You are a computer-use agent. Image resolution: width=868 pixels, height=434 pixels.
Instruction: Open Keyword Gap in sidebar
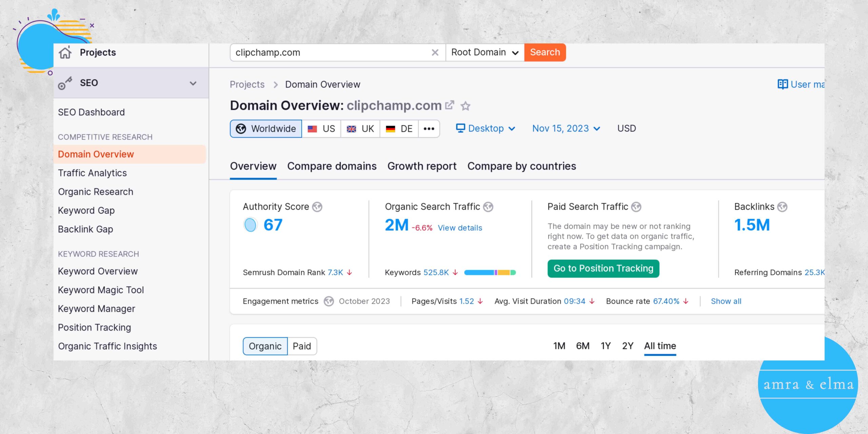tap(86, 211)
